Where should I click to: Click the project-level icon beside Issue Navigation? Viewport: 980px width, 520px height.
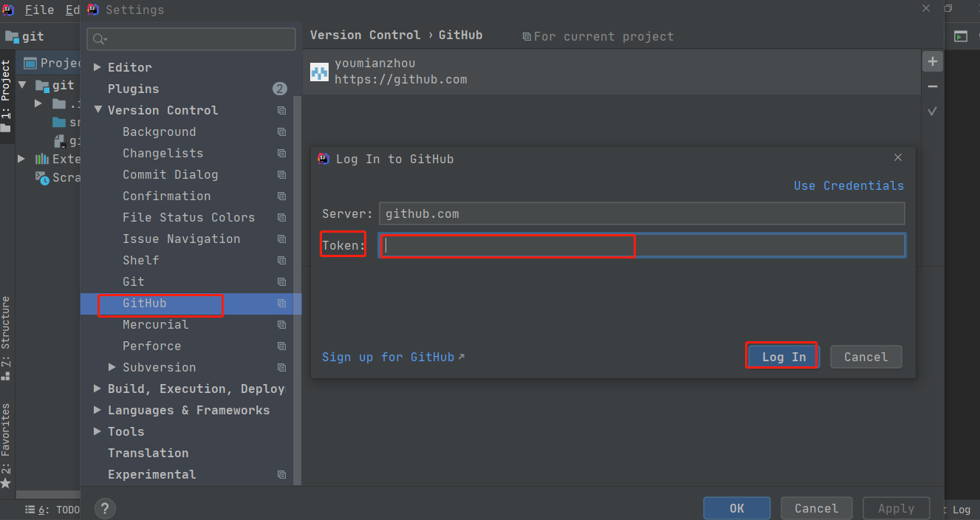(281, 239)
